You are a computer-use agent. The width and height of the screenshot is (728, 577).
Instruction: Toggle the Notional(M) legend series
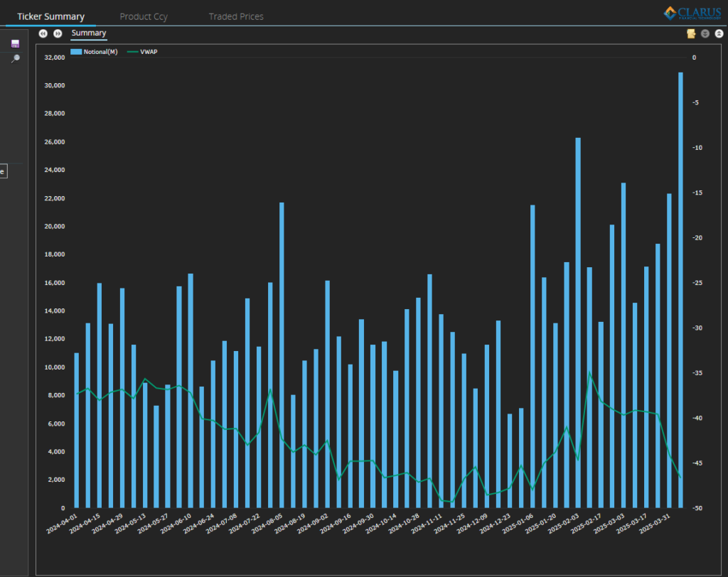pos(94,52)
